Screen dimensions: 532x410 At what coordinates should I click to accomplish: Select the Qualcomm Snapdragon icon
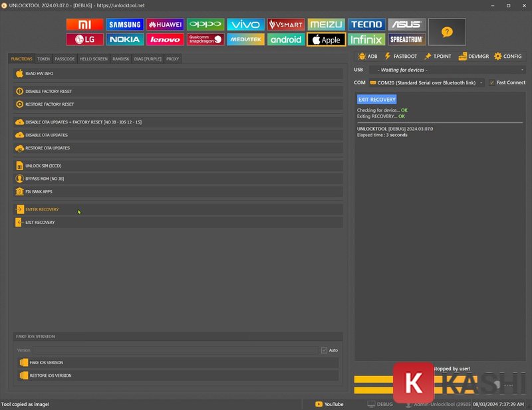pos(205,39)
